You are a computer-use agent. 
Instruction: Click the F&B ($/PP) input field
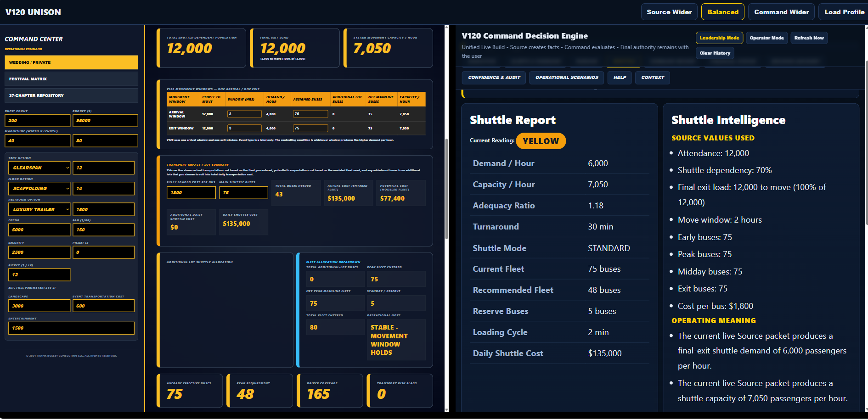(103, 230)
